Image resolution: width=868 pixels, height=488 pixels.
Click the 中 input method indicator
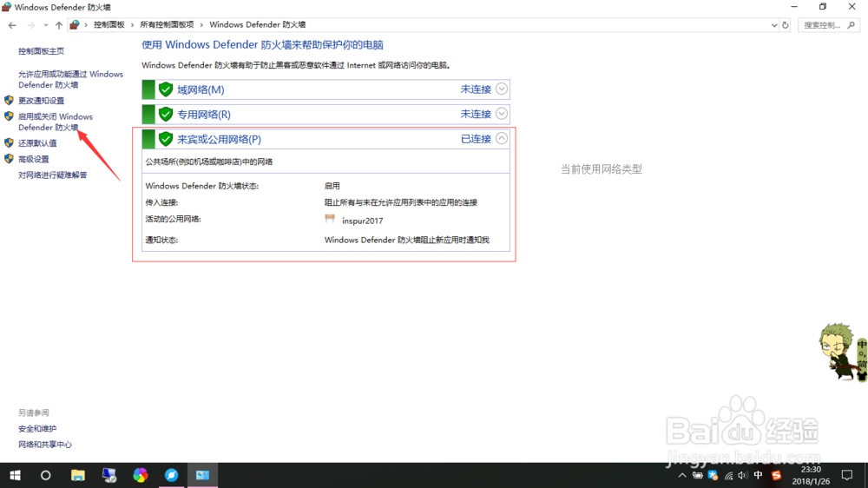tap(759, 475)
